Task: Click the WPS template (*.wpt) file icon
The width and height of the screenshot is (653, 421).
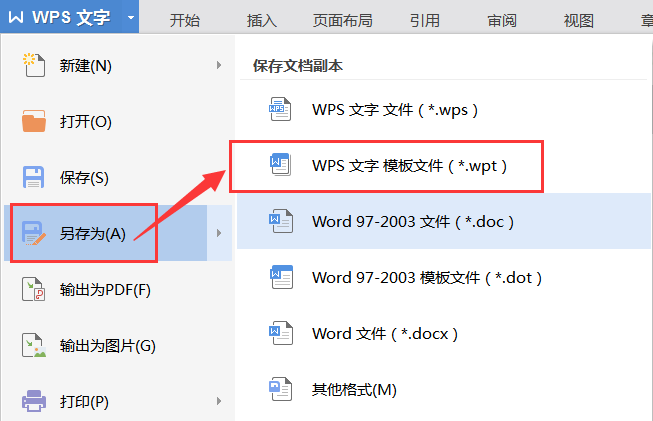Action: [280, 165]
